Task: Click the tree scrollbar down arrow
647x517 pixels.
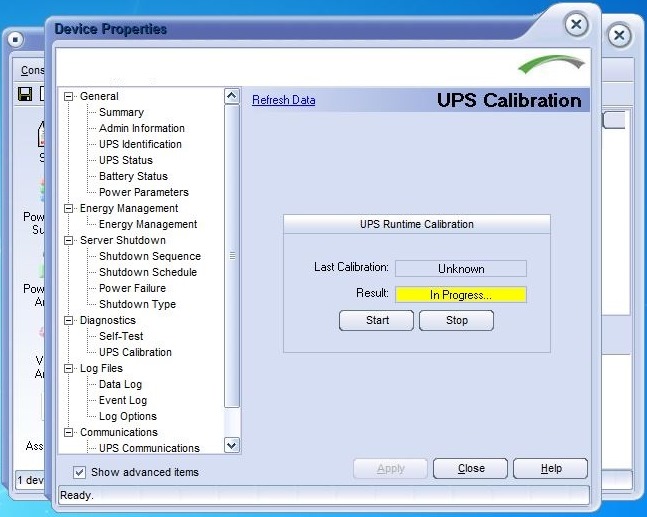Action: click(232, 445)
